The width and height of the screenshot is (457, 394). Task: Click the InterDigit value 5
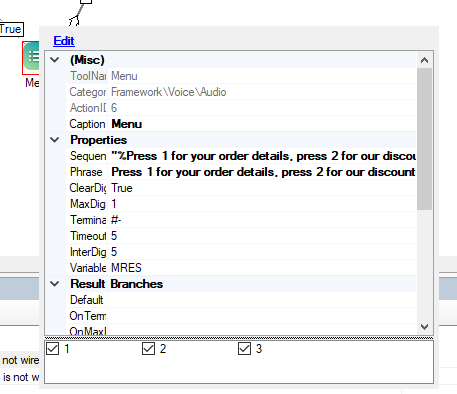point(262,252)
